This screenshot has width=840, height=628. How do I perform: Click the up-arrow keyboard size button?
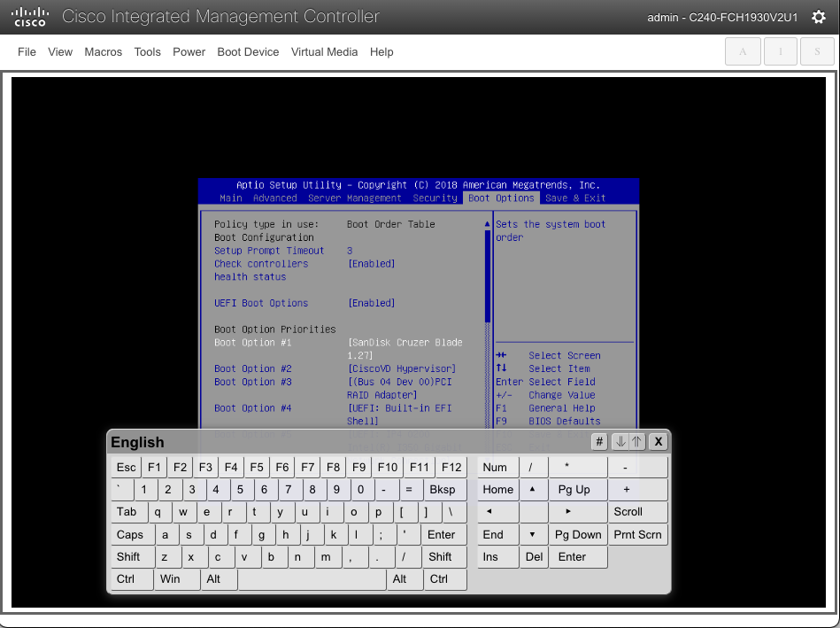click(x=636, y=442)
